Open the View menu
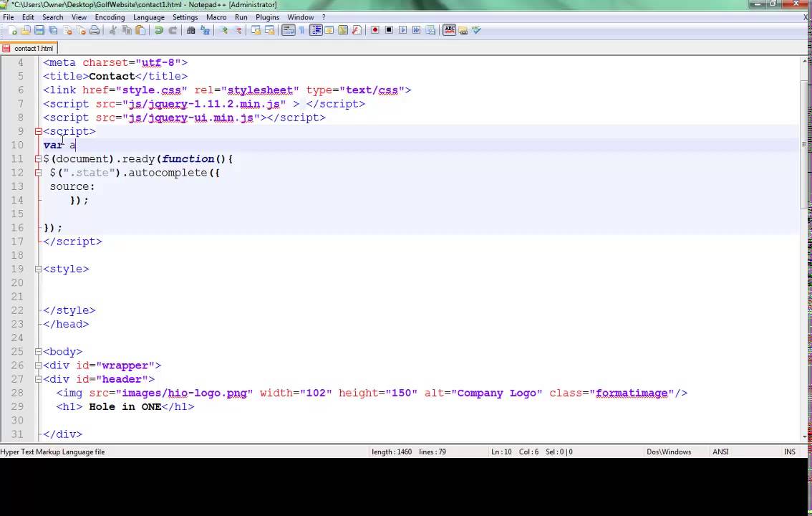The width and height of the screenshot is (812, 516). coord(79,17)
